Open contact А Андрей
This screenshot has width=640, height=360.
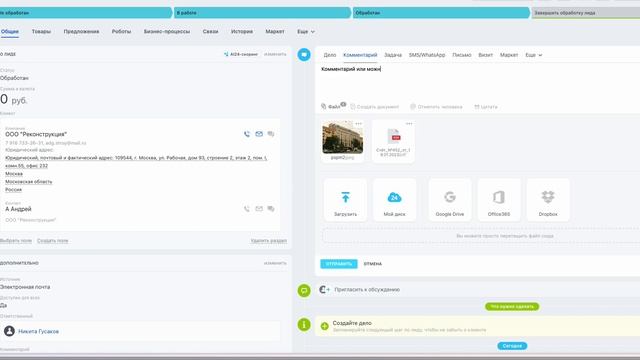[18, 209]
